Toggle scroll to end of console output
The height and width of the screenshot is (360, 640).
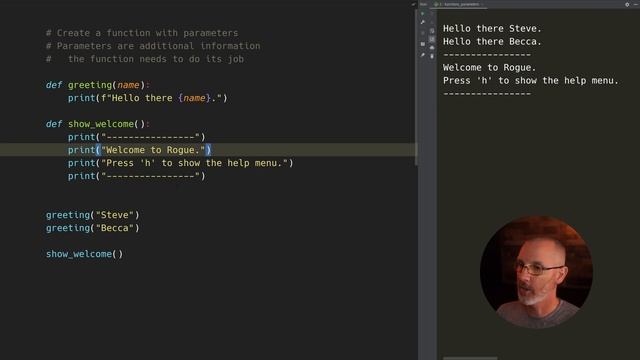(432, 39)
